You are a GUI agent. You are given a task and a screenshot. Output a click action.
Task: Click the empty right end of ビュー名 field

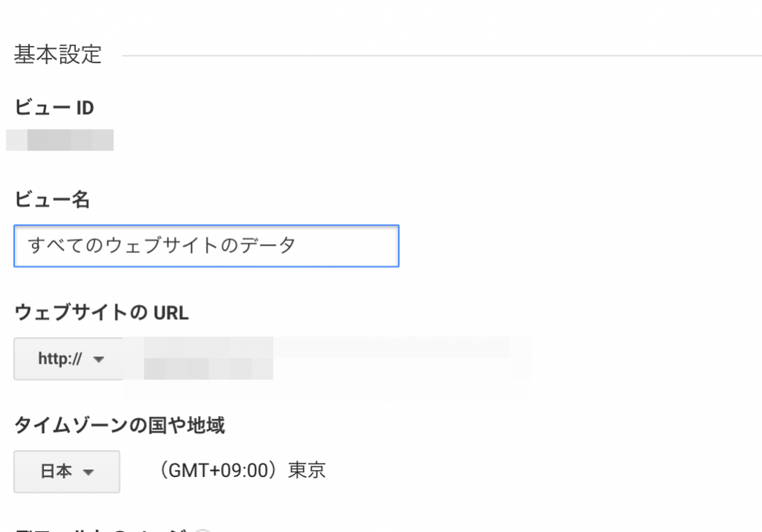click(x=357, y=246)
